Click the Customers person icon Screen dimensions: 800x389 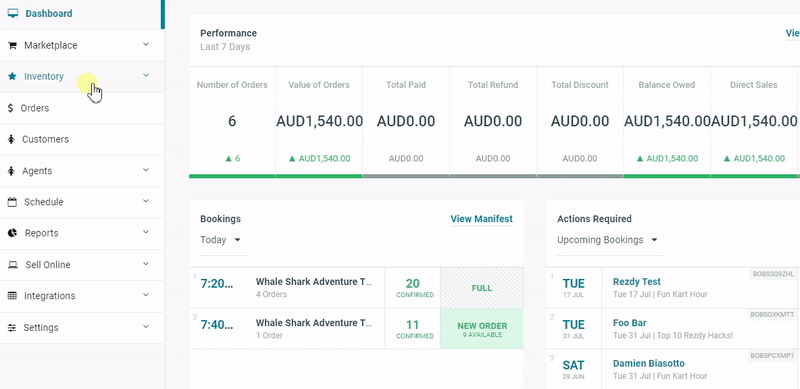(11, 139)
